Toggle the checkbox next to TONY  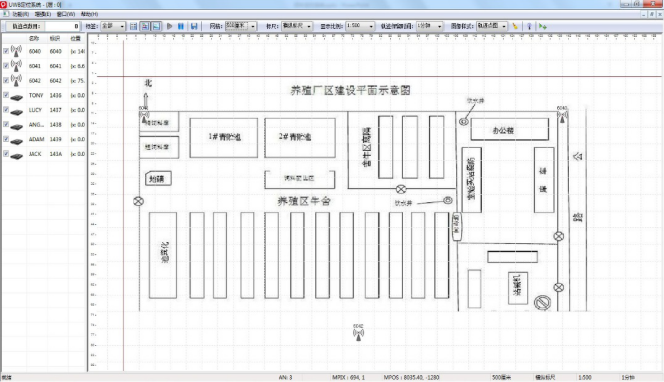tap(6, 95)
